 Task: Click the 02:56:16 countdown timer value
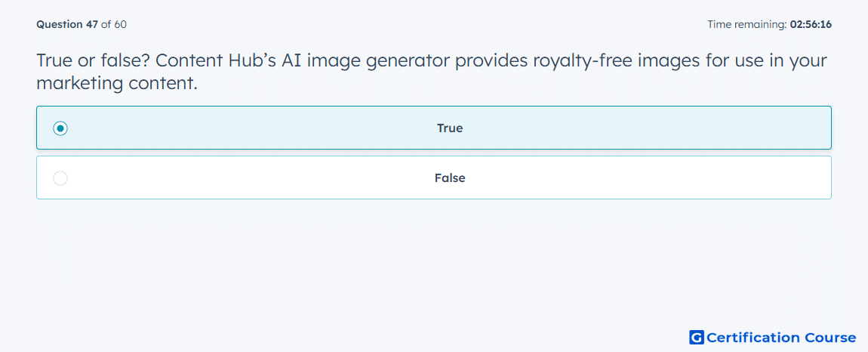[x=811, y=24]
